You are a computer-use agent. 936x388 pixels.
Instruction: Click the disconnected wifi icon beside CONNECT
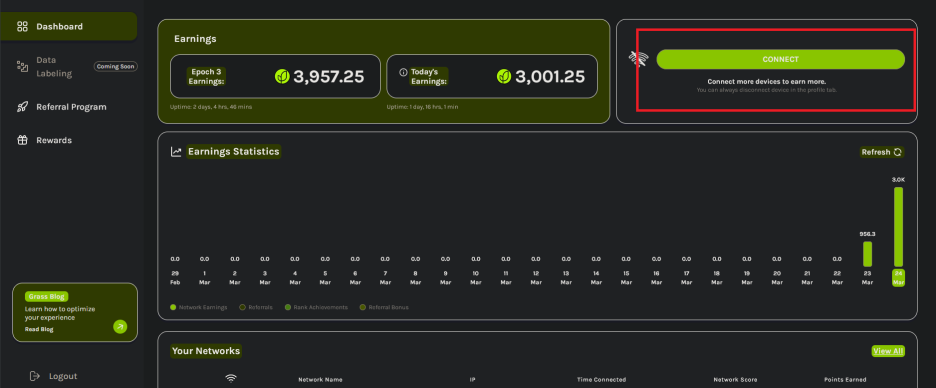pyautogui.click(x=638, y=59)
